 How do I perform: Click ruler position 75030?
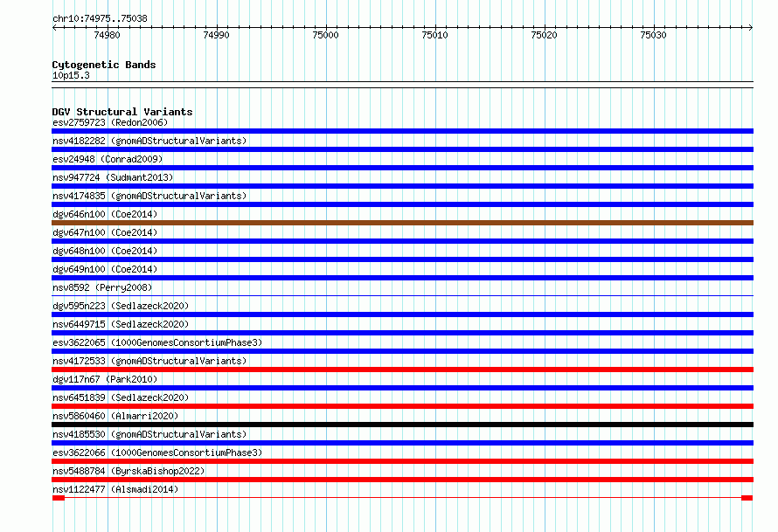653,35
